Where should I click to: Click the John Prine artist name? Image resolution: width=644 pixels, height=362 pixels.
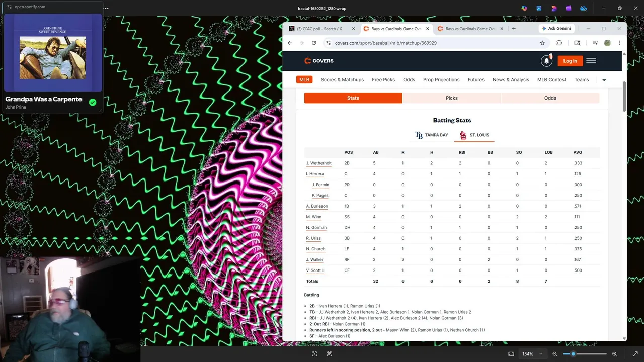16,107
